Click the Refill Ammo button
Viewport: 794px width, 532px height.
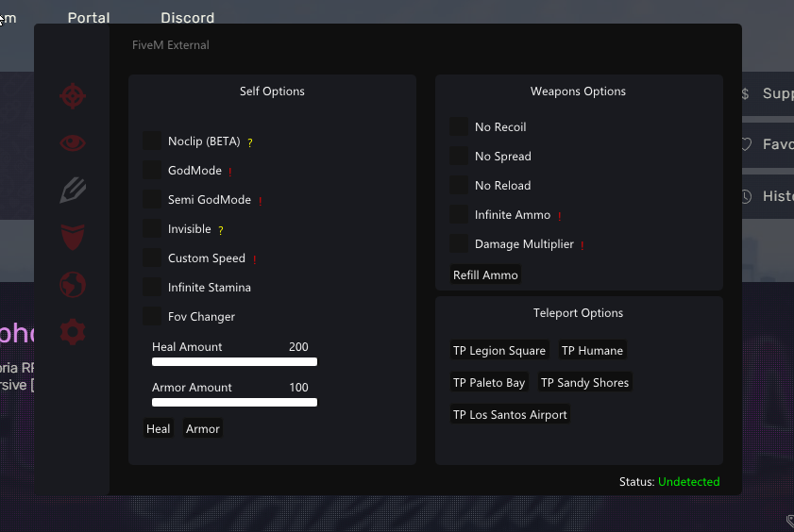(485, 274)
